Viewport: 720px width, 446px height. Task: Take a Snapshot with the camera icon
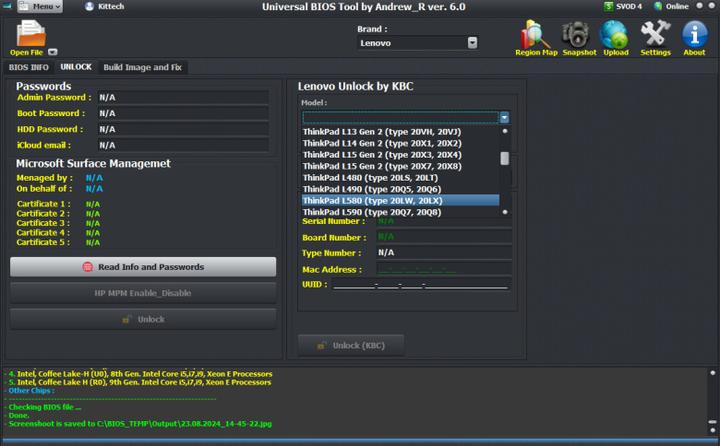coord(579,36)
